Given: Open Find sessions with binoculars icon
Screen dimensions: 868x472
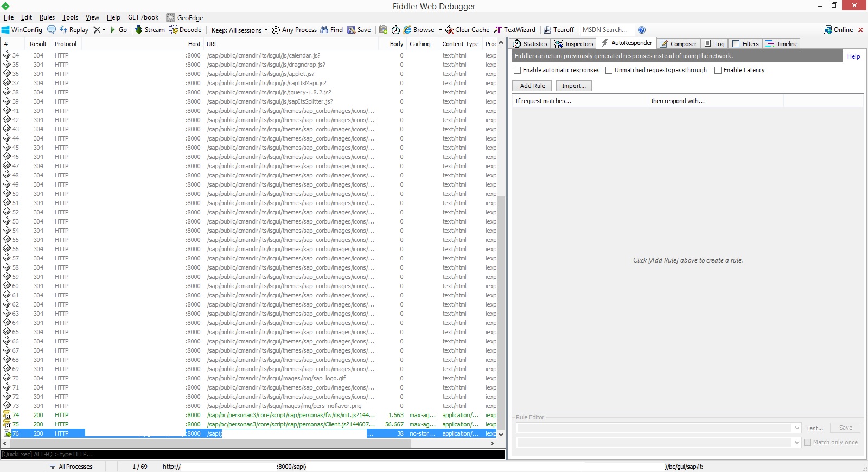Looking at the screenshot, I should (x=331, y=30).
